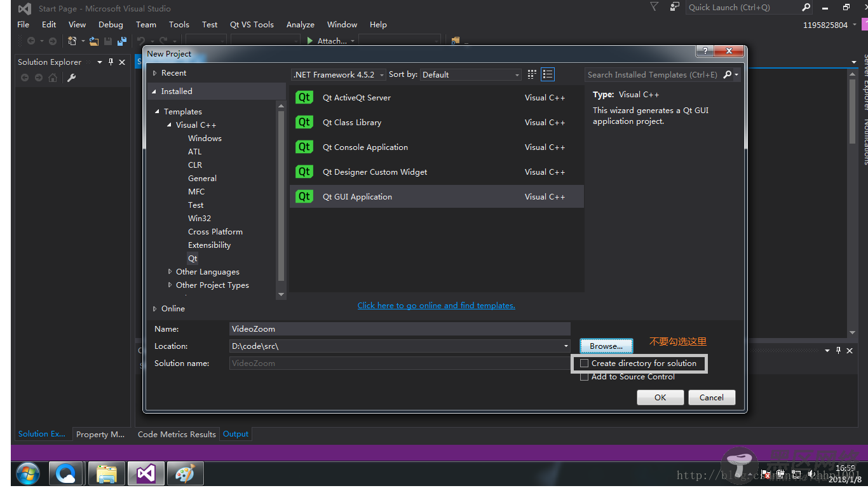Click the signed-in account 1195825804
Image resolution: width=868 pixels, height=488 pixels.
coord(825,25)
